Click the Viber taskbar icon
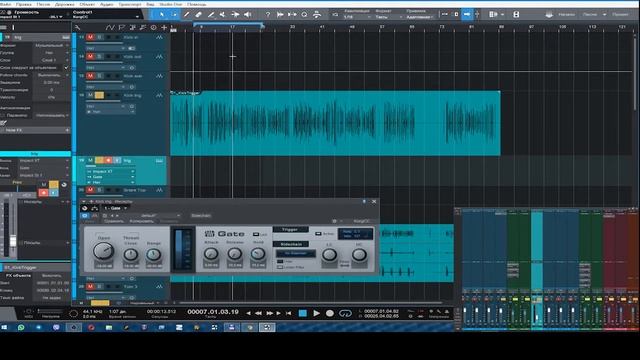Image resolution: width=640 pixels, height=360 pixels. click(x=56, y=327)
